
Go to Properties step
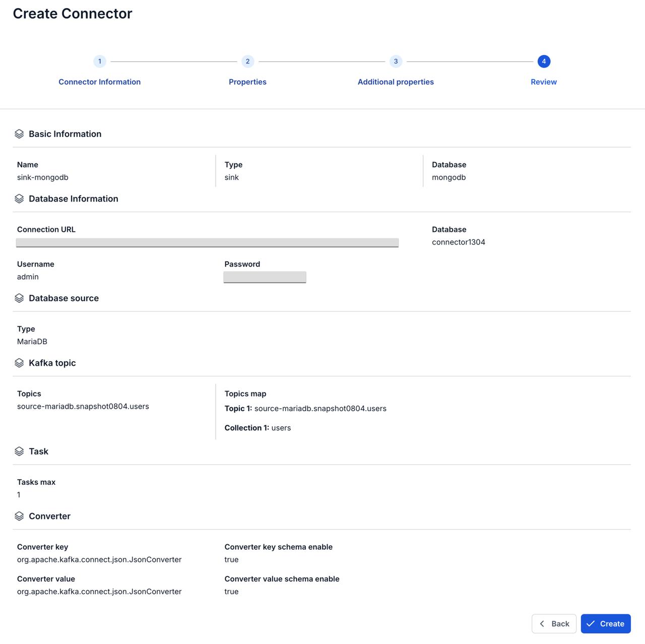pos(247,82)
